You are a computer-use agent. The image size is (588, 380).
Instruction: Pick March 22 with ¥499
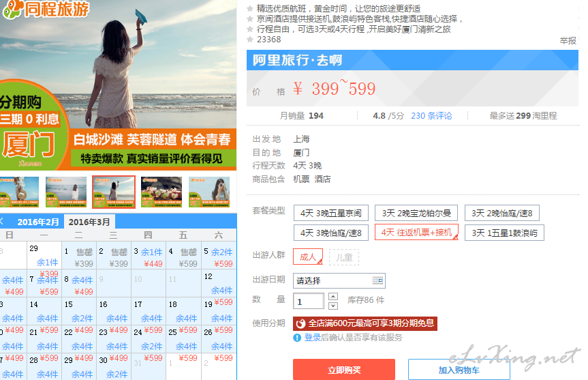78,339
